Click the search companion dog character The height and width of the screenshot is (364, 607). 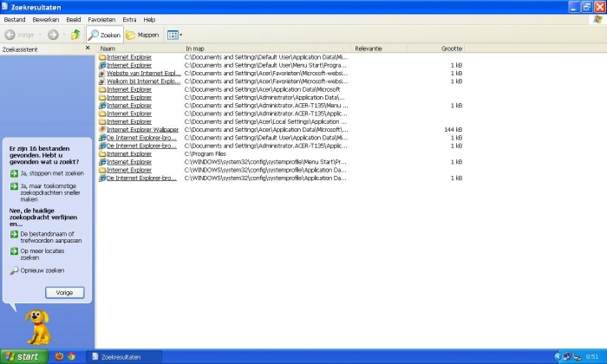(x=38, y=328)
